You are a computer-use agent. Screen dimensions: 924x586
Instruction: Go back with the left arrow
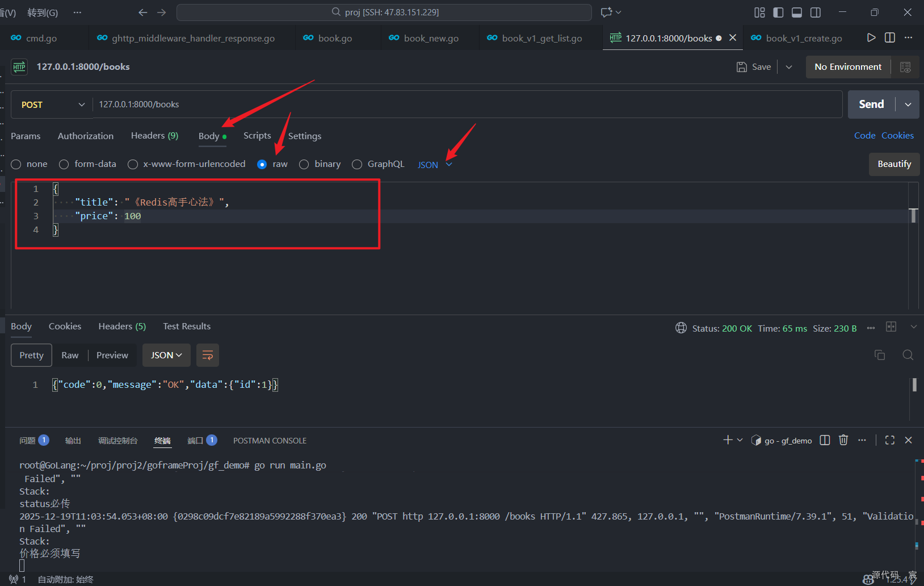(x=143, y=12)
